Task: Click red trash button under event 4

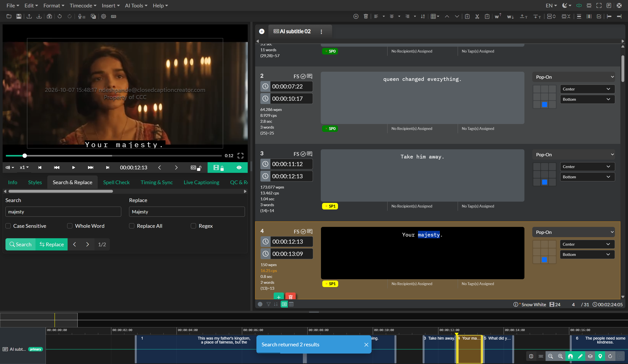Action: pyautogui.click(x=290, y=296)
